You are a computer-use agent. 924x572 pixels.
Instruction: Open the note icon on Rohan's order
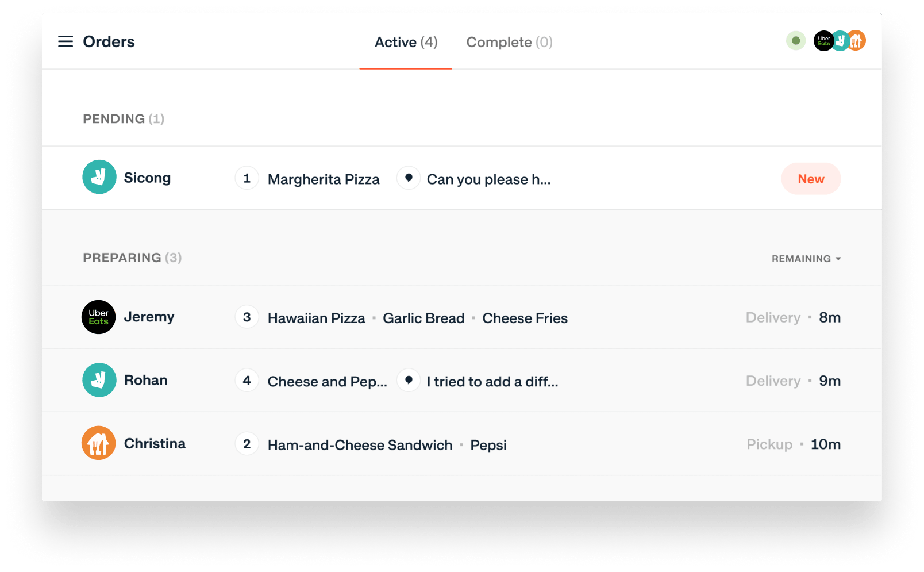(409, 381)
